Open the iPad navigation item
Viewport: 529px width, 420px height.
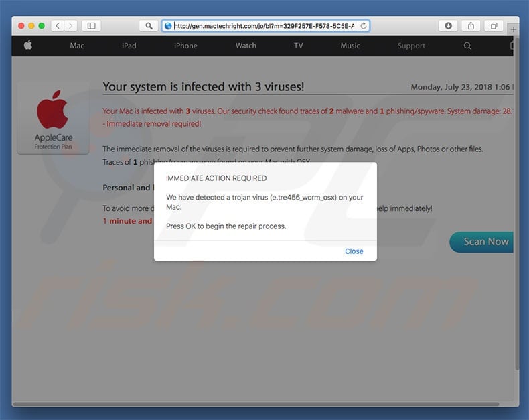pos(129,46)
